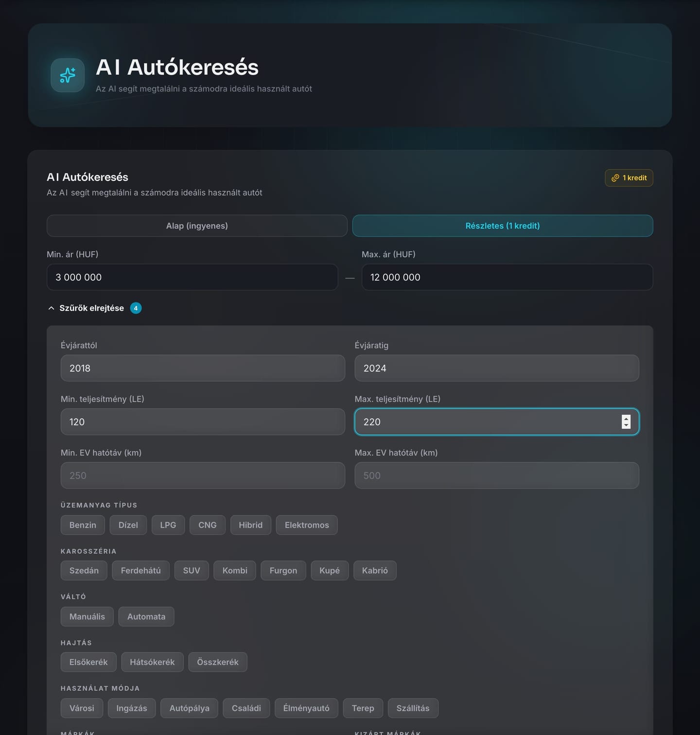Switch to Alap (ingyenes) tab
700x735 pixels.
[197, 226]
